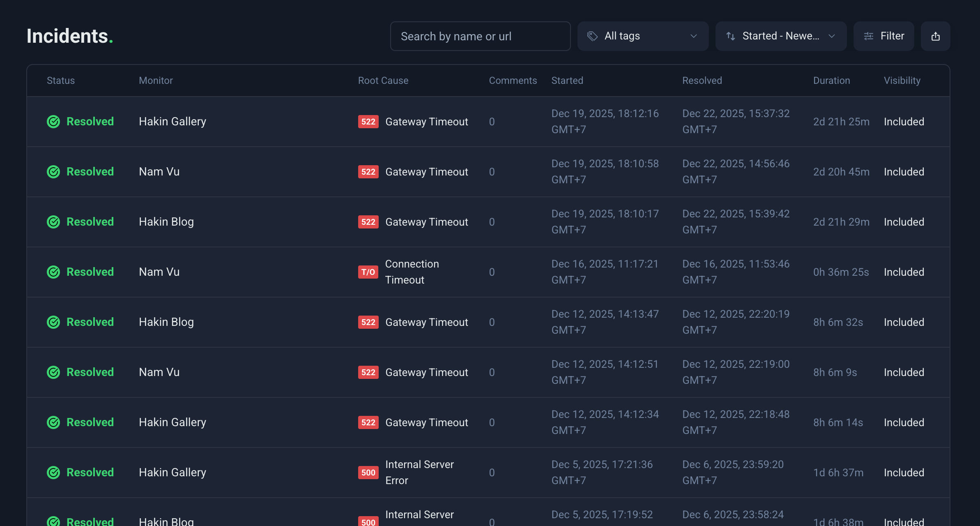This screenshot has width=980, height=526.
Task: Click the 522 badge on first Nam Vu row
Action: pyautogui.click(x=368, y=172)
